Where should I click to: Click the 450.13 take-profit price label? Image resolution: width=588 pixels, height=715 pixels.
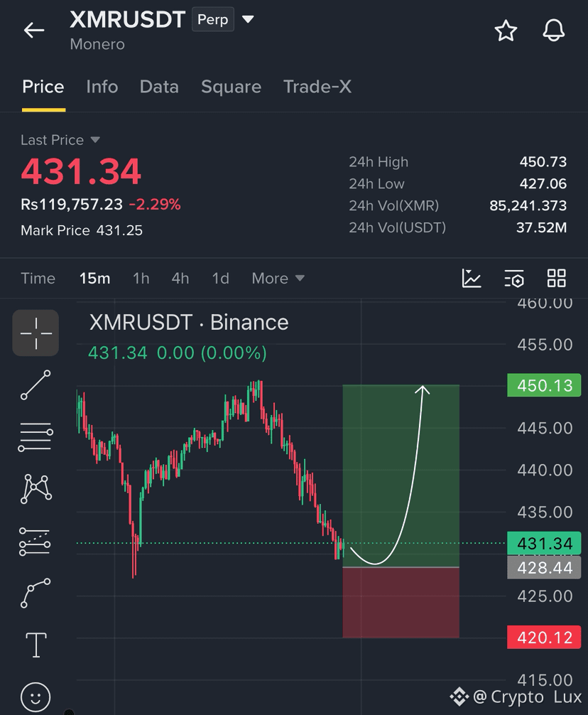[x=544, y=385]
